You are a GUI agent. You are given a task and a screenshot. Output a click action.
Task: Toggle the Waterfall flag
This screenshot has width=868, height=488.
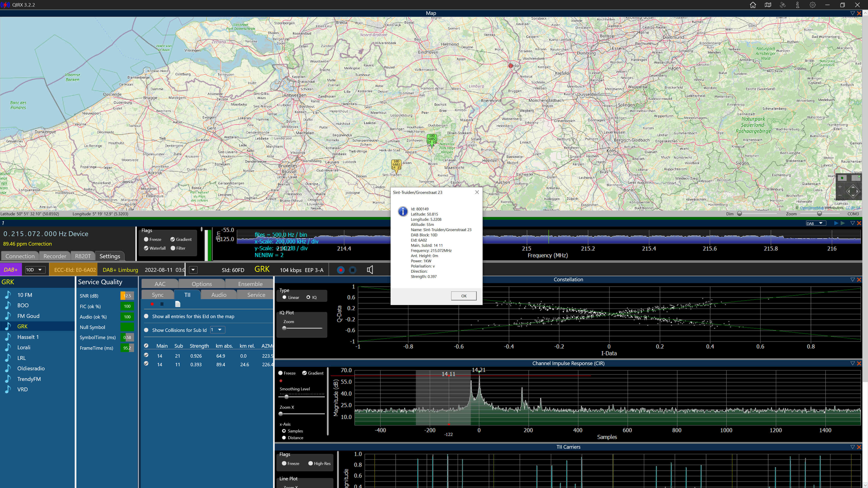tap(155, 248)
